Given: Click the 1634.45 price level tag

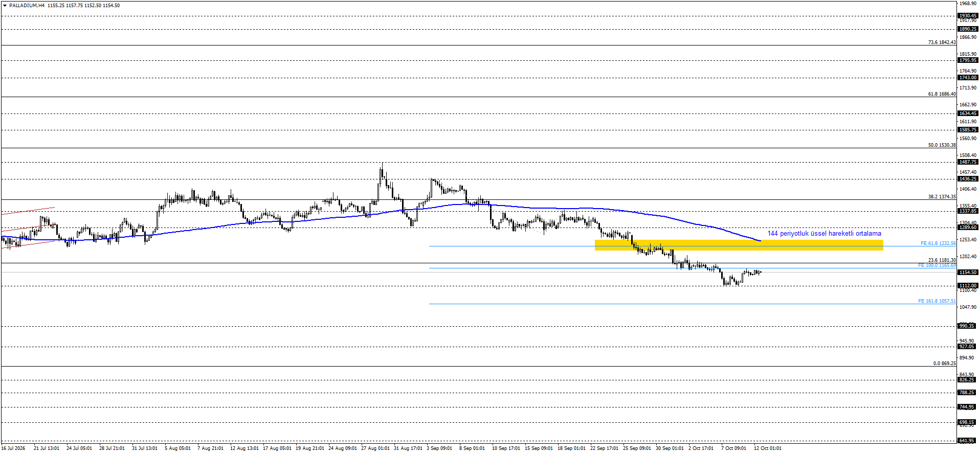Looking at the screenshot, I should pyautogui.click(x=968, y=113).
